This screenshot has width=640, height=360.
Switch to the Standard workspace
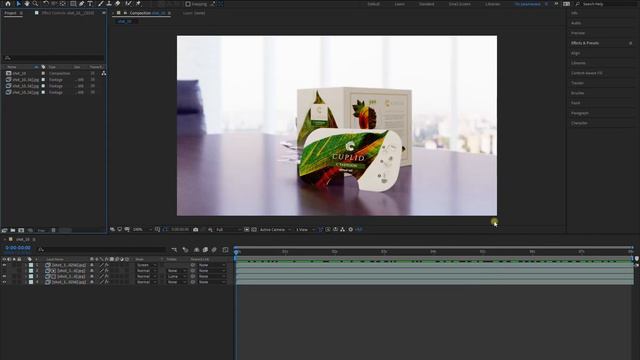point(427,4)
